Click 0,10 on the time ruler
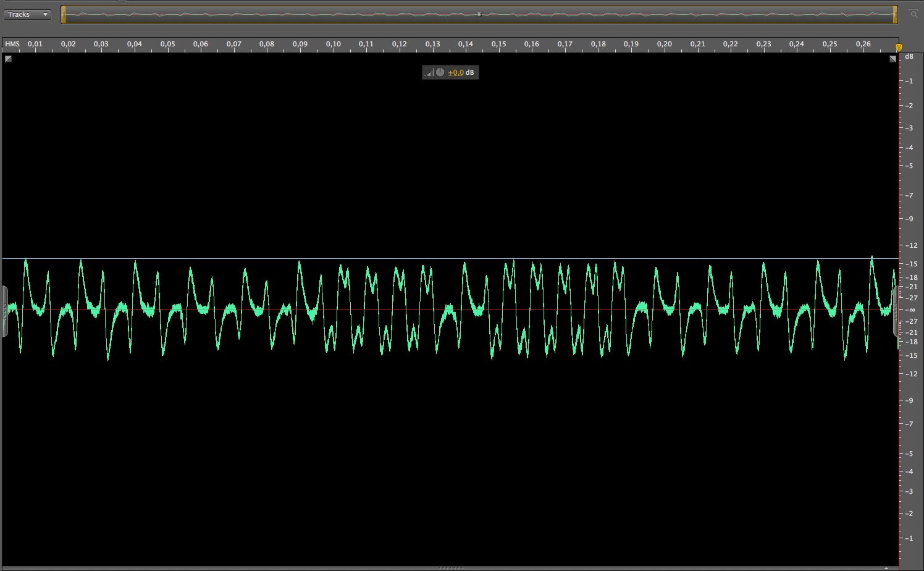Screen dimensions: 924x571 (333, 44)
